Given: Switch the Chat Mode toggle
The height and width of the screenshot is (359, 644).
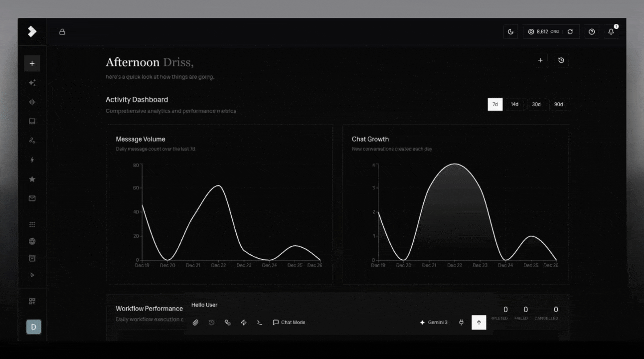Looking at the screenshot, I should [x=289, y=323].
